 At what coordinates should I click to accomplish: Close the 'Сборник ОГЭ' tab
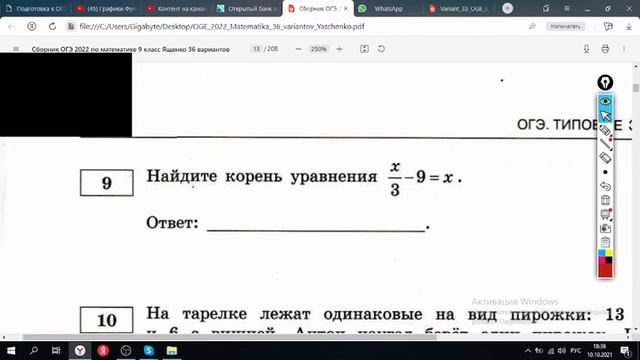[346, 9]
